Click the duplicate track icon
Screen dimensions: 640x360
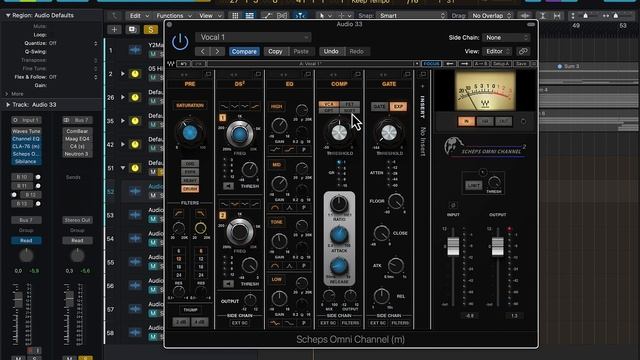click(x=132, y=29)
